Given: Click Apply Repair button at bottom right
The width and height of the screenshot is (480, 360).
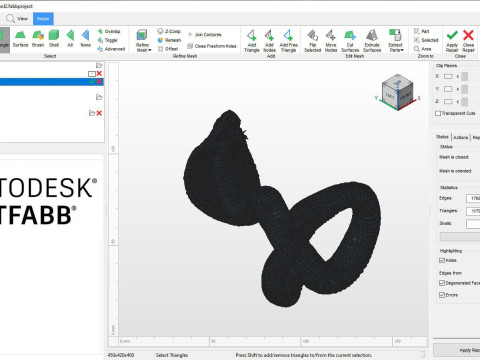Looking at the screenshot, I should point(457,350).
